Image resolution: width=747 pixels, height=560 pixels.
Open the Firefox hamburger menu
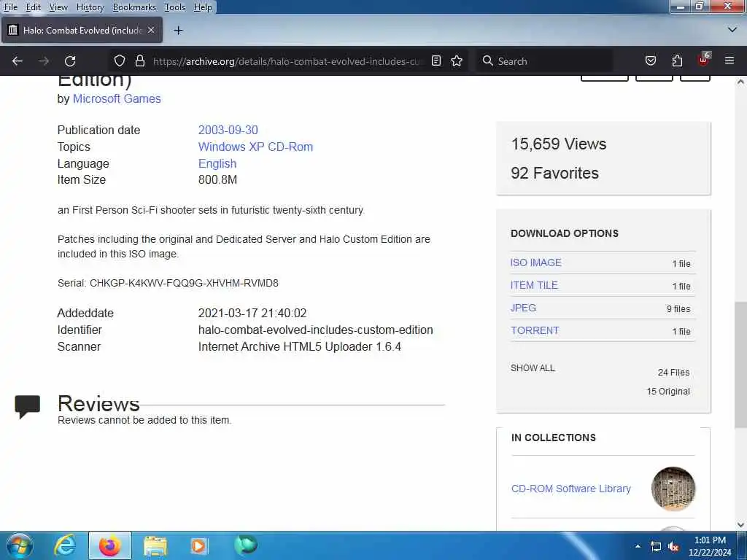729,61
